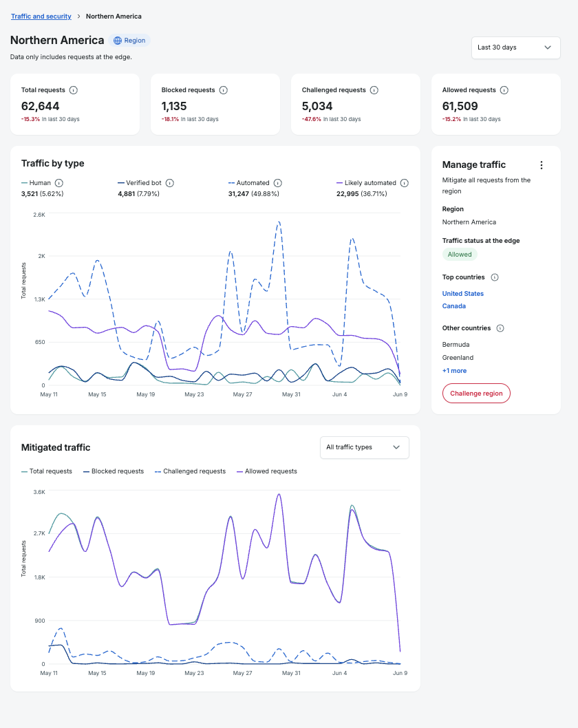Click info icon next to Total requests
Screen dimensions: 578x728
click(x=74, y=90)
